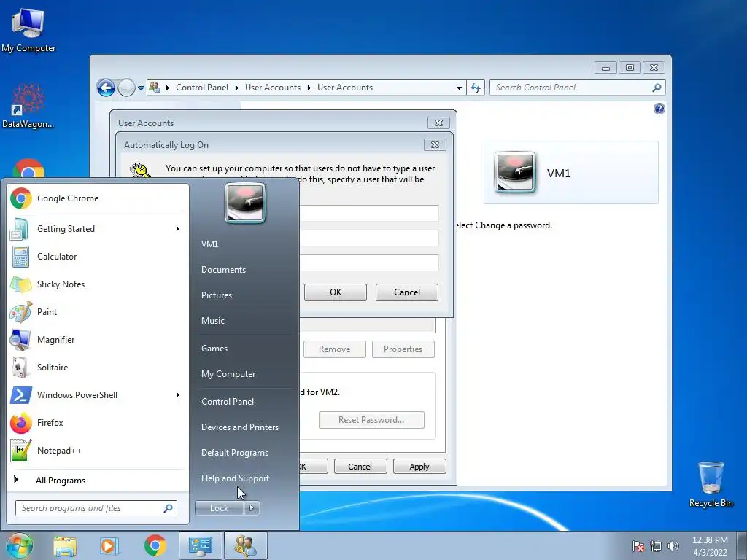Open Getting Started in Start menu
747x560 pixels.
pyautogui.click(x=97, y=229)
